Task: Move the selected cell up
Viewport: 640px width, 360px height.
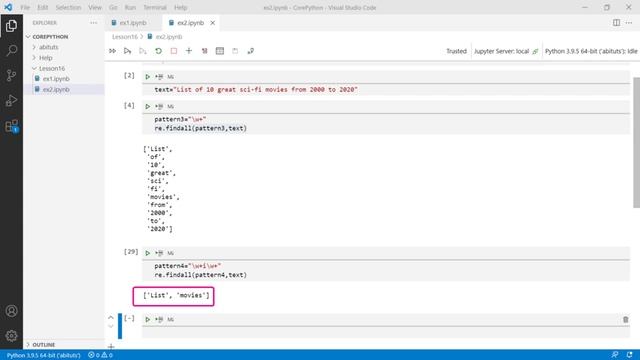Action: 111,317
